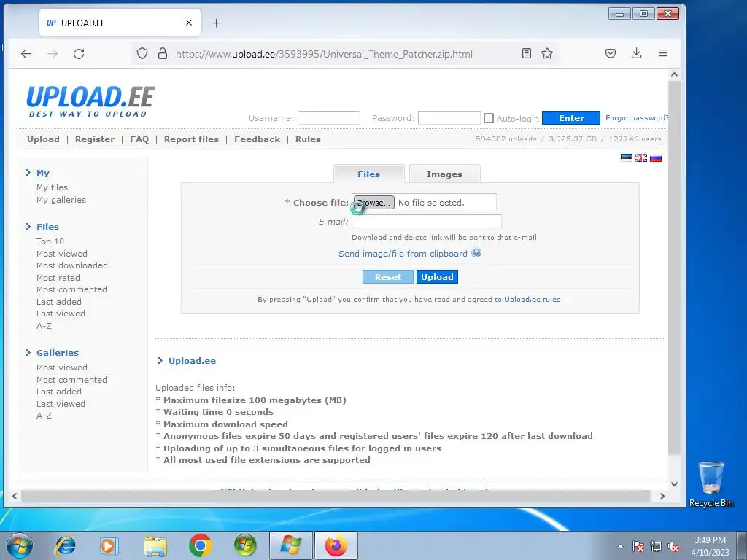This screenshot has height=560, width=747.
Task: Open Top 10 files list
Action: [x=50, y=241]
